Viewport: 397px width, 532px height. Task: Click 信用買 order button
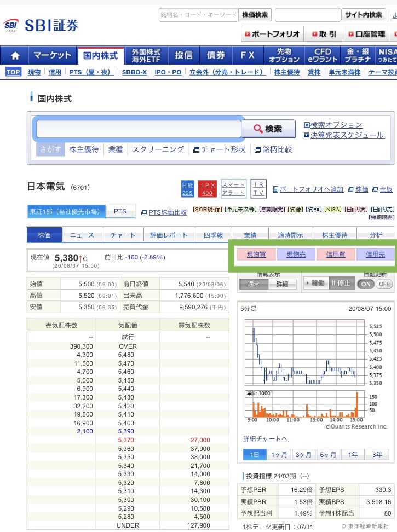click(x=336, y=255)
